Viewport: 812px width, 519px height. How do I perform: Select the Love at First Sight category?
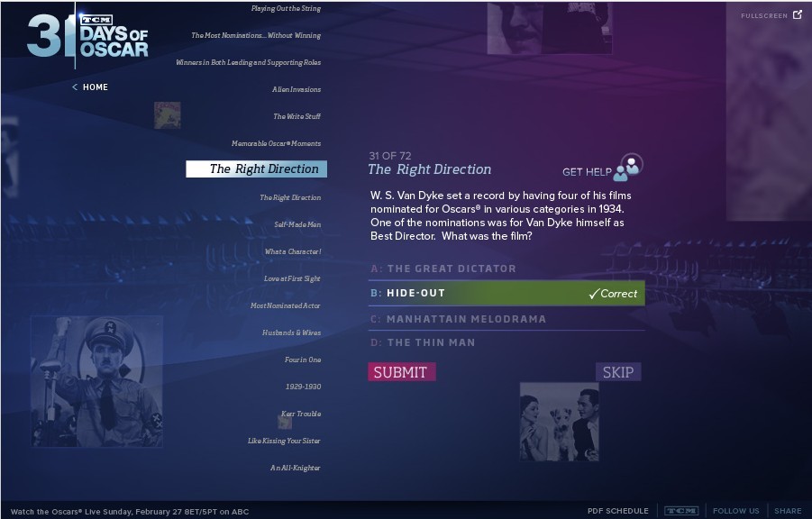click(x=292, y=278)
